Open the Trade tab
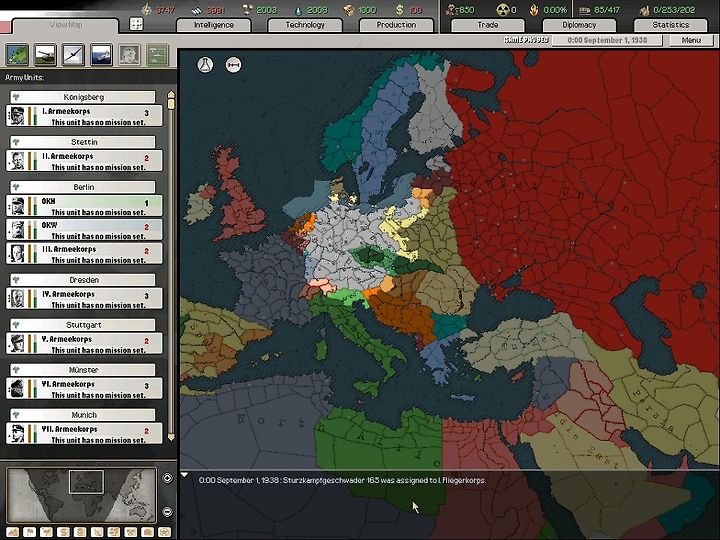 pos(488,25)
